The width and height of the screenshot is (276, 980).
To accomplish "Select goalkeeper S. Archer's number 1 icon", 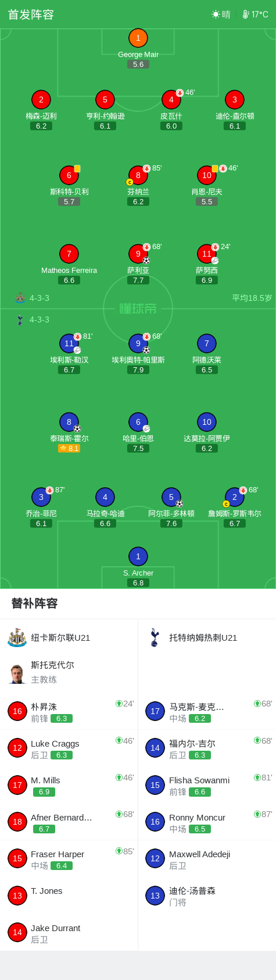I will pos(138,556).
